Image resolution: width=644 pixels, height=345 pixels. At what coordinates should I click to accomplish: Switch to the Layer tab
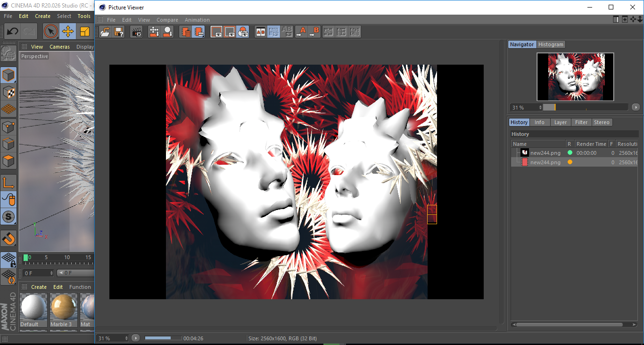[x=561, y=122]
